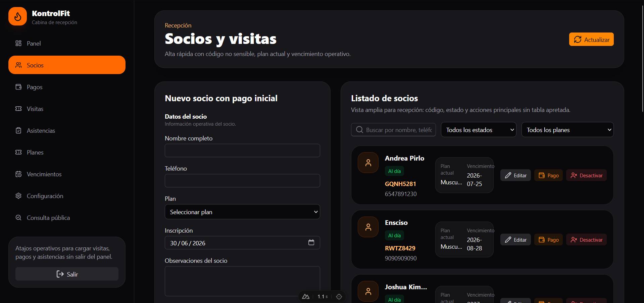644x303 pixels.
Task: Click the Asistencias clipboard icon in sidebar
Action: 18,130
